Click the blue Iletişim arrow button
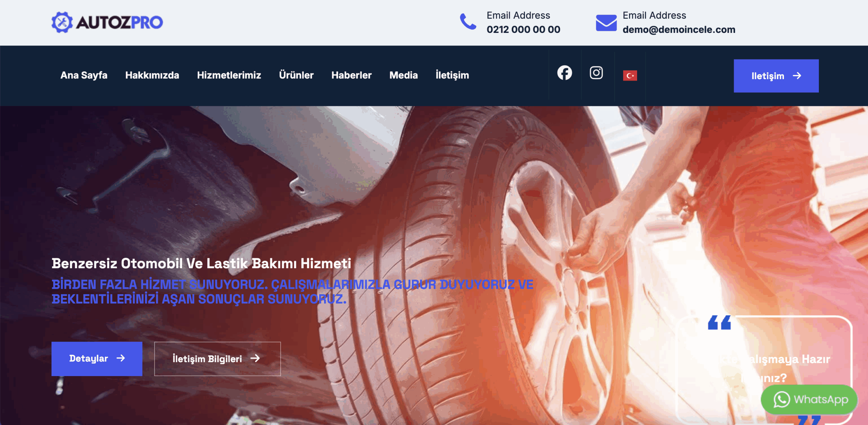Screen dimensions: 868x425 point(776,76)
